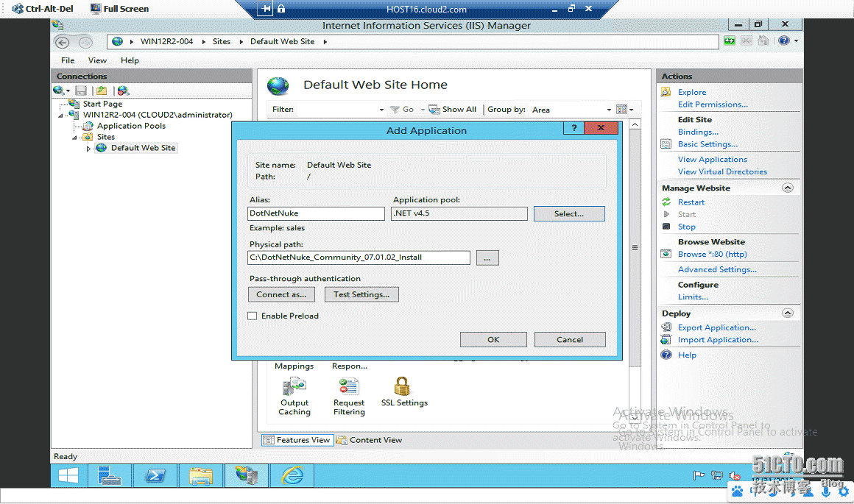Click OK in Add Application dialog
Image resolution: width=854 pixels, height=504 pixels.
[x=493, y=340]
